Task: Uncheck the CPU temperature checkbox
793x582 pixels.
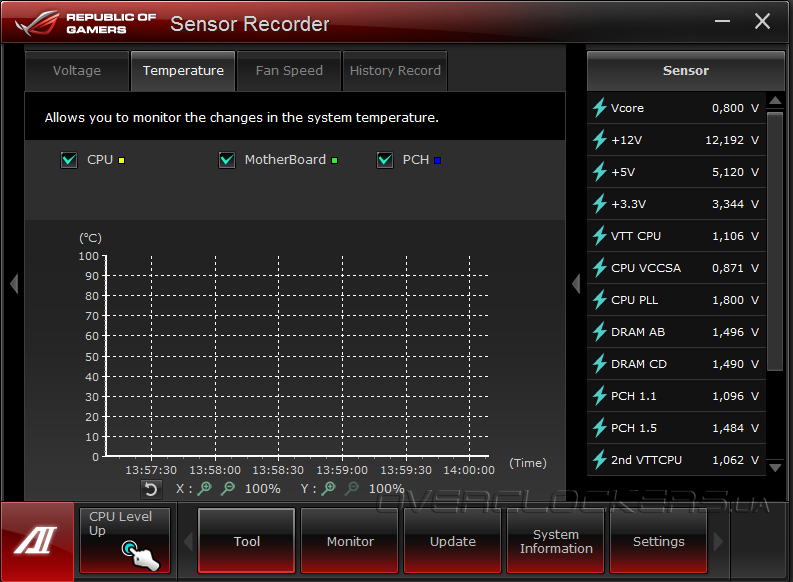Action: coord(69,160)
